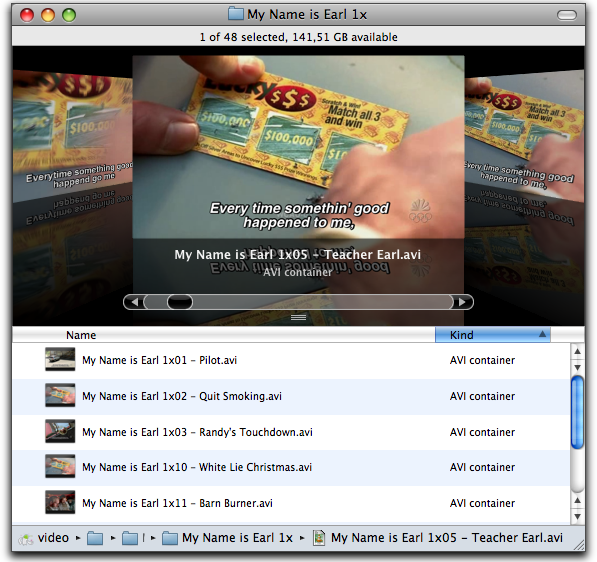Open the first unnamed folder in path bar
Image resolution: width=597 pixels, height=562 pixels.
(95, 538)
